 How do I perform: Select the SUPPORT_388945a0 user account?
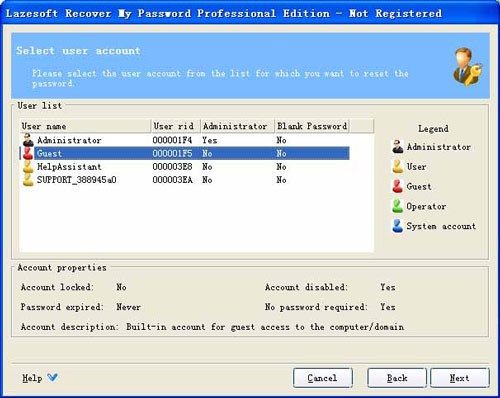point(77,180)
